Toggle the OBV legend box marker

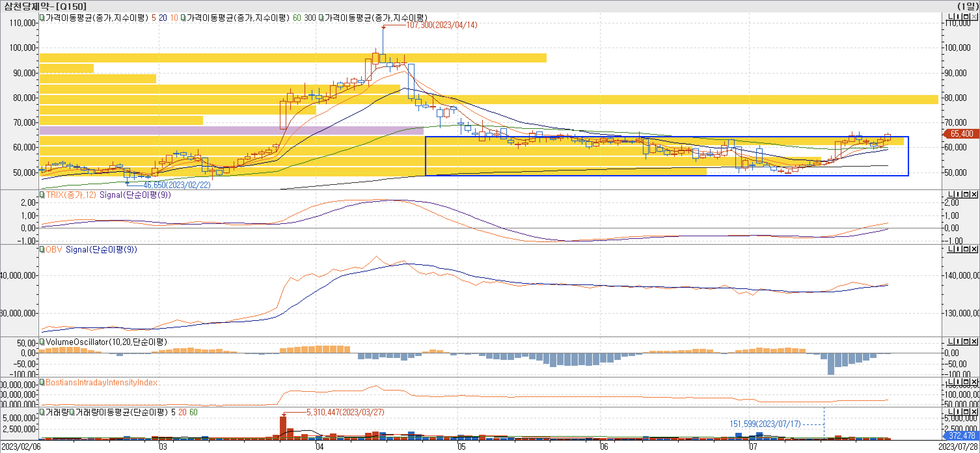[42, 250]
